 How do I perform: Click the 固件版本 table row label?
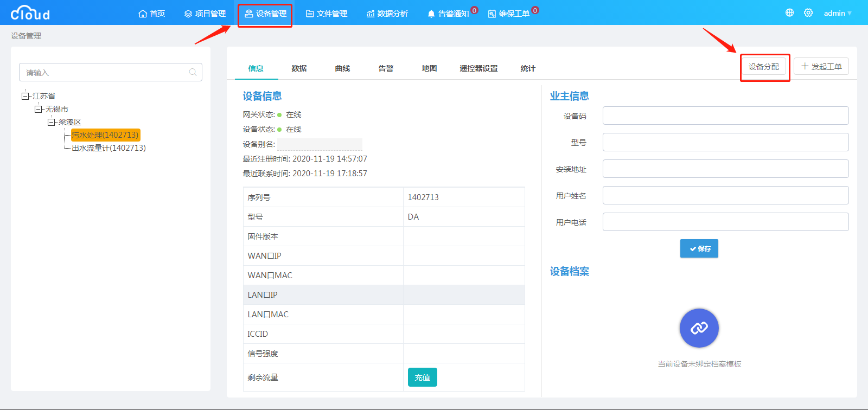pos(263,236)
